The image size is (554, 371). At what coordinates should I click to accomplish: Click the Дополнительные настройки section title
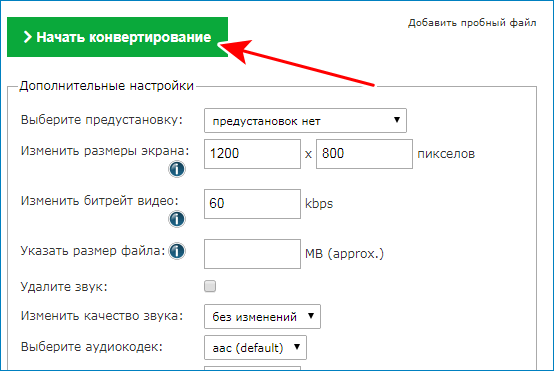(106, 86)
